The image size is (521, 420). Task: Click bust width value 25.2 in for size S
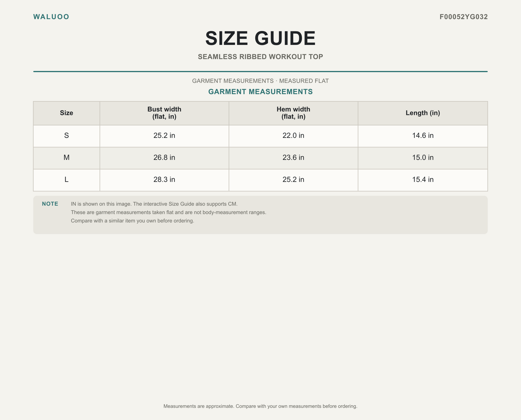[164, 136]
